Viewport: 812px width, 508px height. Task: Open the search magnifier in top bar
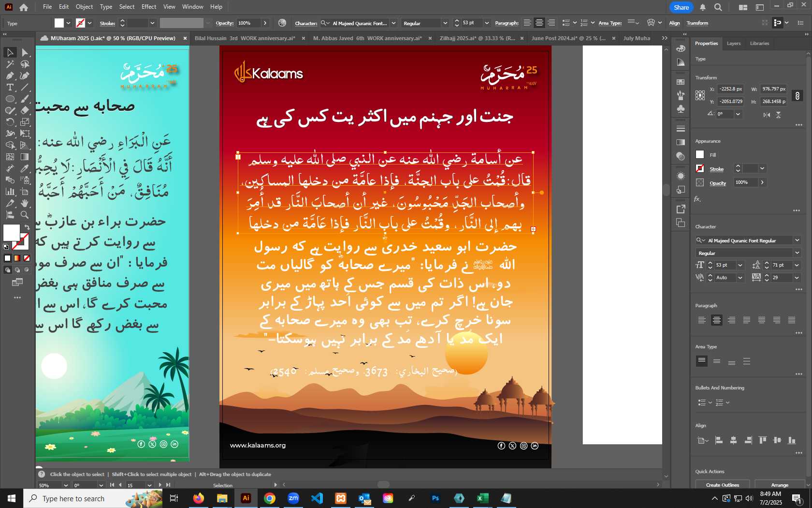tap(718, 7)
